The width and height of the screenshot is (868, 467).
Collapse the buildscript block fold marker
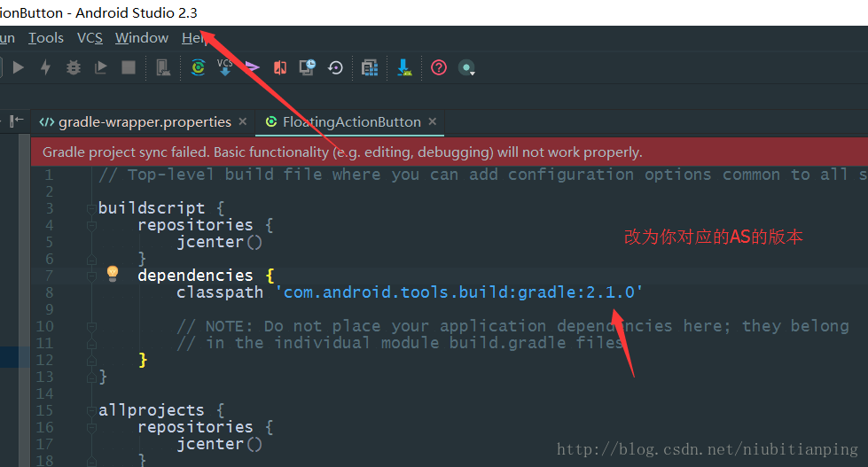pyautogui.click(x=91, y=208)
